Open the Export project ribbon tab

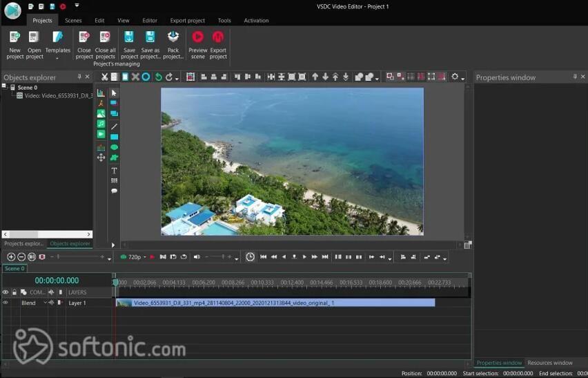tap(187, 20)
